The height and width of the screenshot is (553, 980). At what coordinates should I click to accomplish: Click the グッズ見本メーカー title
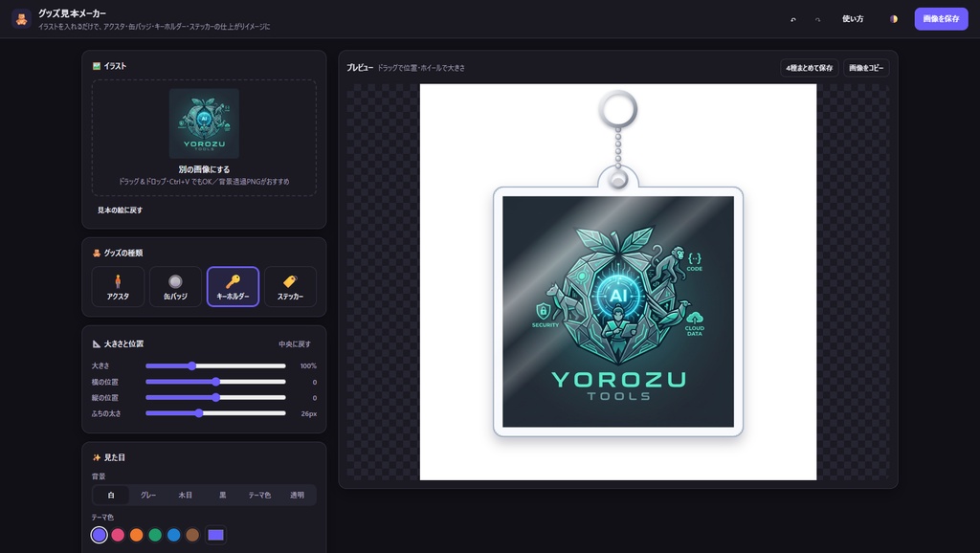(x=72, y=13)
